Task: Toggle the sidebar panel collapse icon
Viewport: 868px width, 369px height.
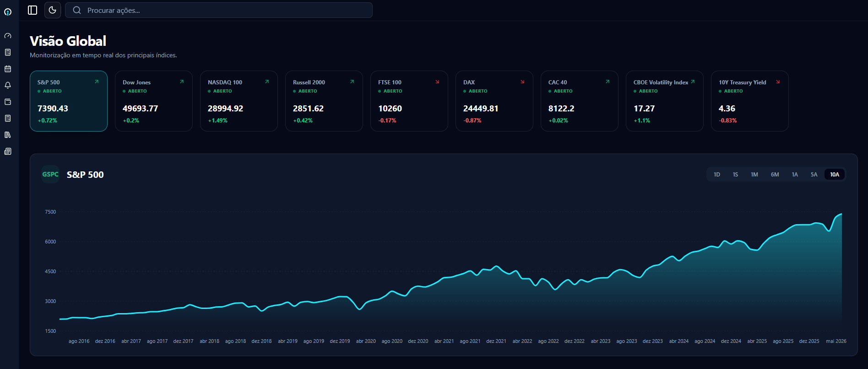Action: 33,10
